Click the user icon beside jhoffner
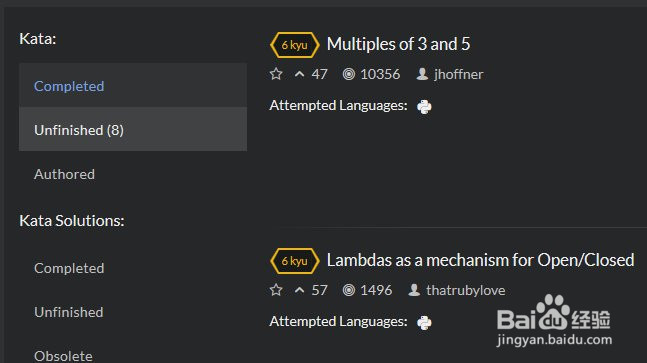This screenshot has height=363, width=647. pyautogui.click(x=422, y=74)
